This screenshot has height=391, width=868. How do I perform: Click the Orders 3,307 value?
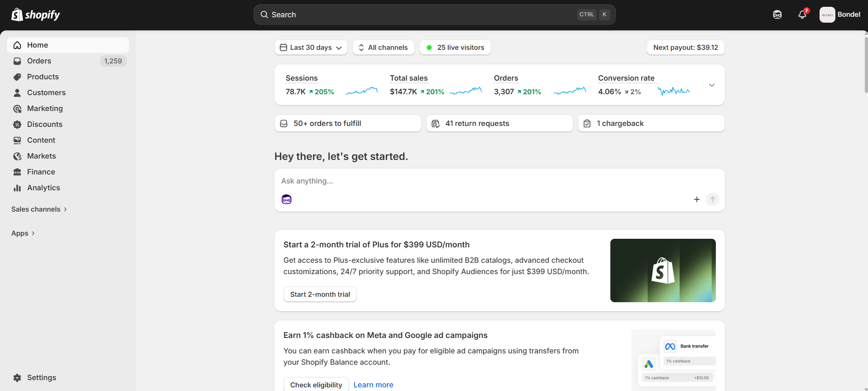pos(504,92)
